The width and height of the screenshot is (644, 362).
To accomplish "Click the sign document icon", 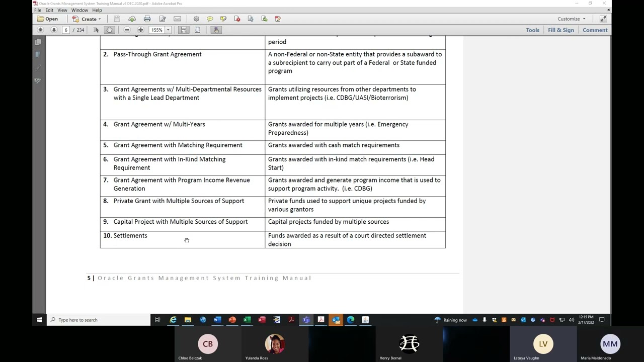I will tap(278, 19).
